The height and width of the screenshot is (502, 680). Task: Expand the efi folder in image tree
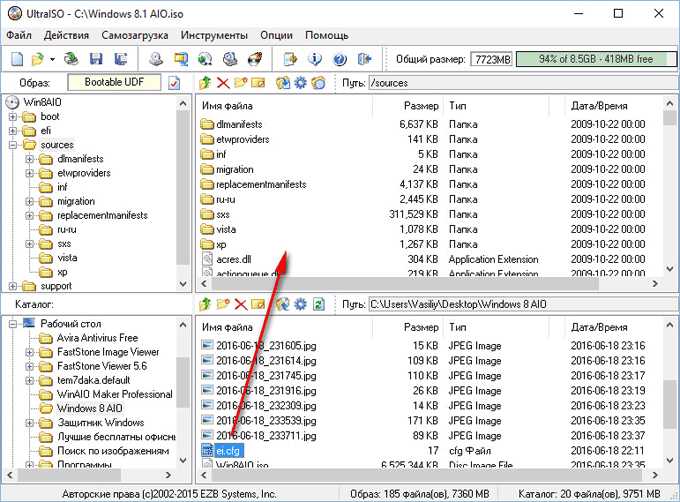(13, 130)
